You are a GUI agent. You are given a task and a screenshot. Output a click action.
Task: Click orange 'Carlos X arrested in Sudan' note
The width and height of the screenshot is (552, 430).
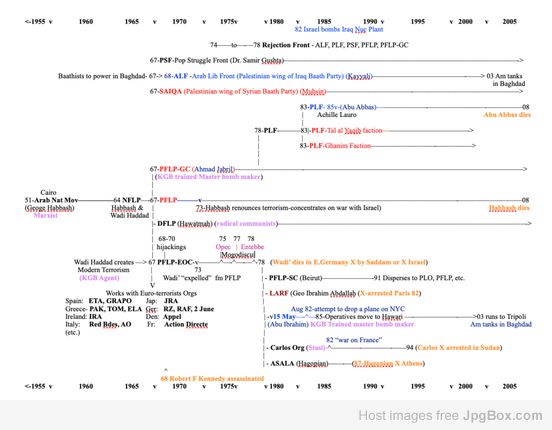pos(458,348)
